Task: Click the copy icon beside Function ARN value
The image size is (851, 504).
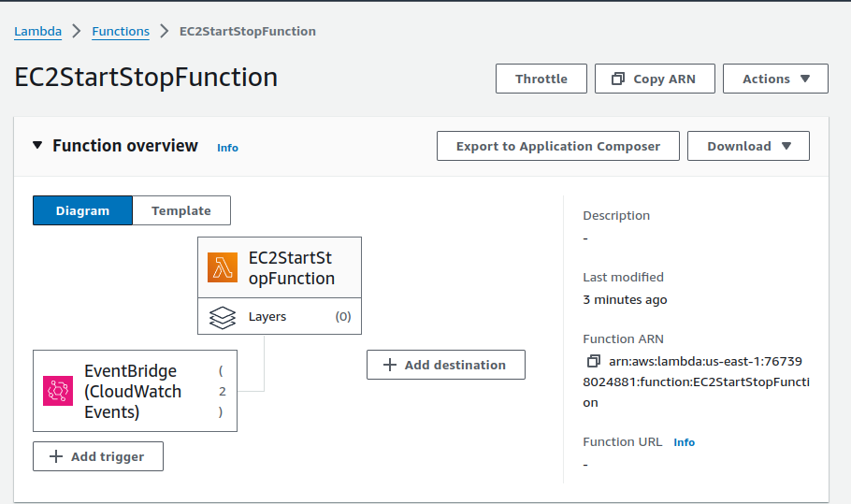Action: (x=593, y=361)
